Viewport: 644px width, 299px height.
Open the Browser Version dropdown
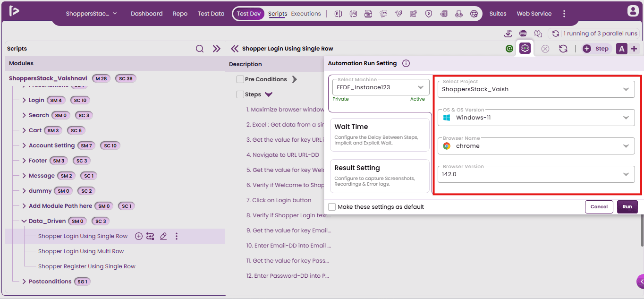coord(536,174)
